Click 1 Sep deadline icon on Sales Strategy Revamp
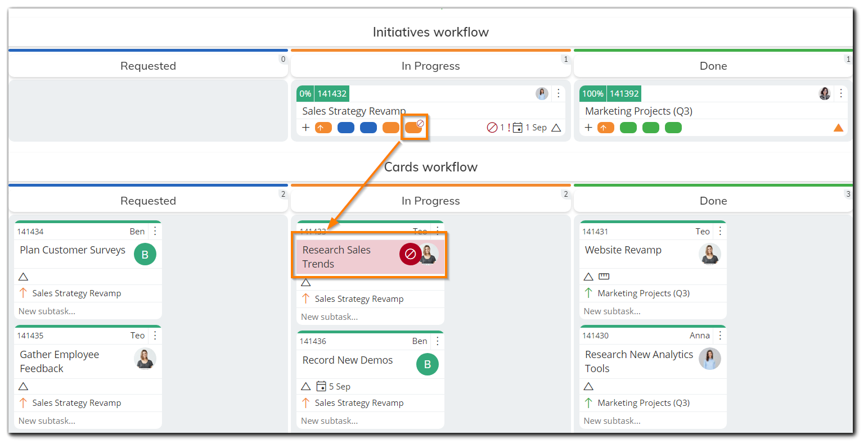Viewport: 868px width, 448px height. [518, 128]
